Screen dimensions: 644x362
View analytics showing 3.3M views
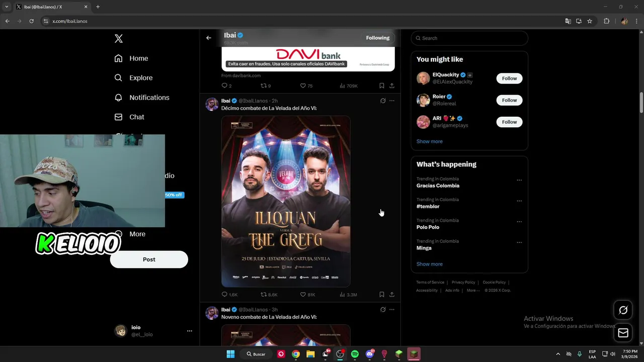coord(348,295)
